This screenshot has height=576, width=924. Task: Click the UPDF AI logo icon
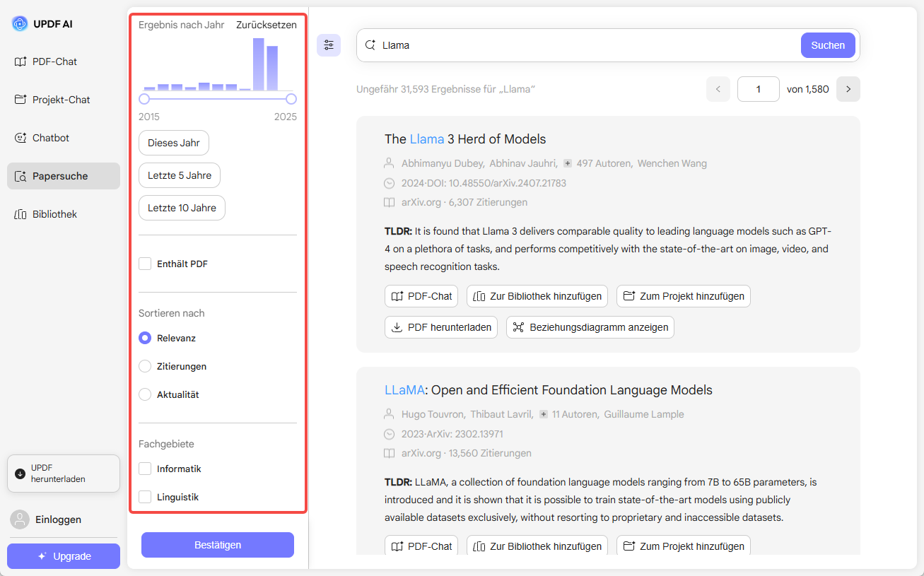pyautogui.click(x=20, y=23)
